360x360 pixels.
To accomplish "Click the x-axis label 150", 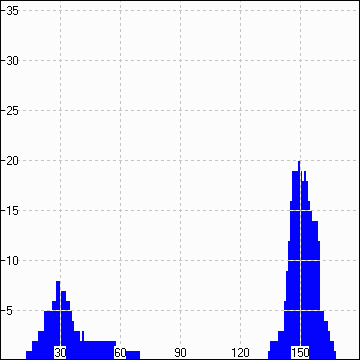I will point(300,353).
